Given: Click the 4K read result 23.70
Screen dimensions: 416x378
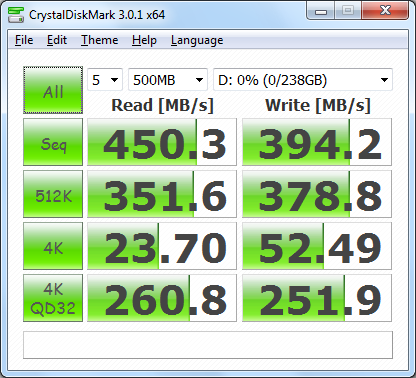Looking at the screenshot, I should 162,246.
